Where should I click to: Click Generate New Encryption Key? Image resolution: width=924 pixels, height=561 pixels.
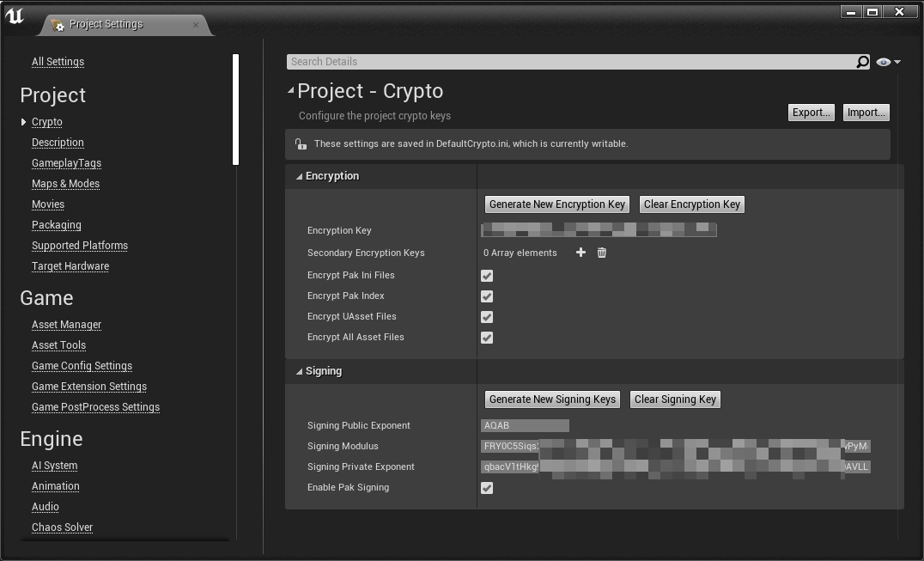pos(556,204)
